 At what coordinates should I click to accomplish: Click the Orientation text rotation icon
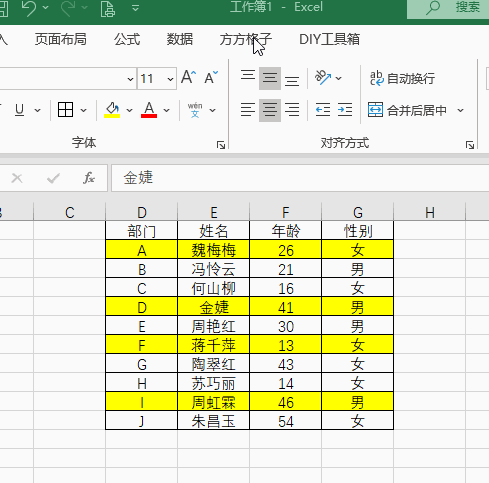pos(323,77)
